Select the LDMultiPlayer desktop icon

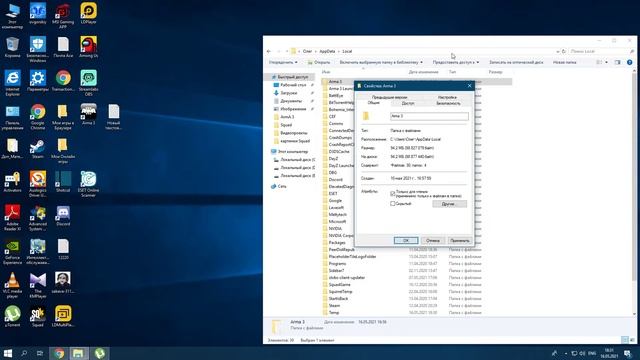63,317
